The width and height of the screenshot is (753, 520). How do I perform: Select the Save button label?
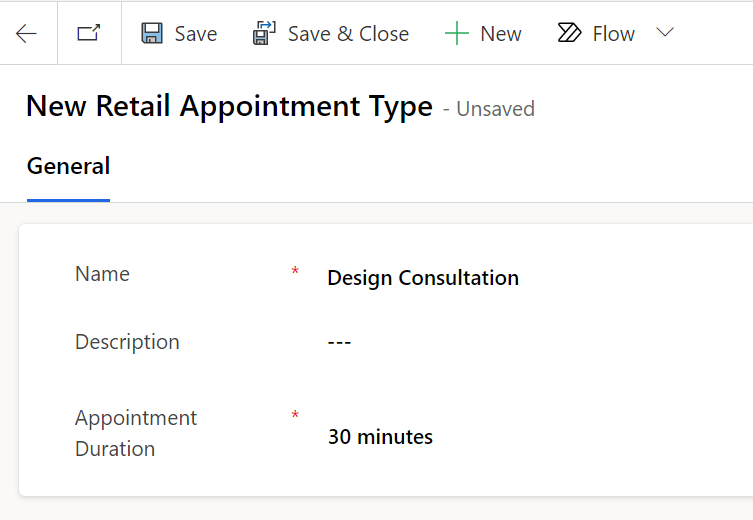(196, 34)
